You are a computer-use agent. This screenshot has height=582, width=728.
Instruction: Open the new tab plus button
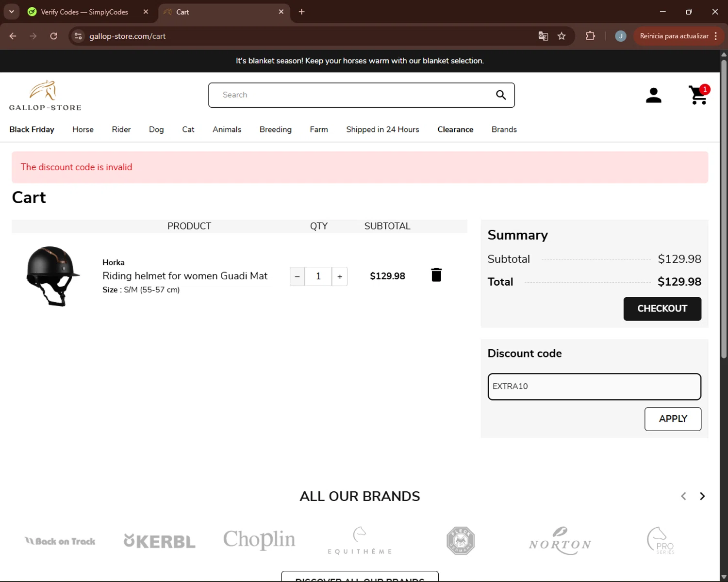coord(301,12)
